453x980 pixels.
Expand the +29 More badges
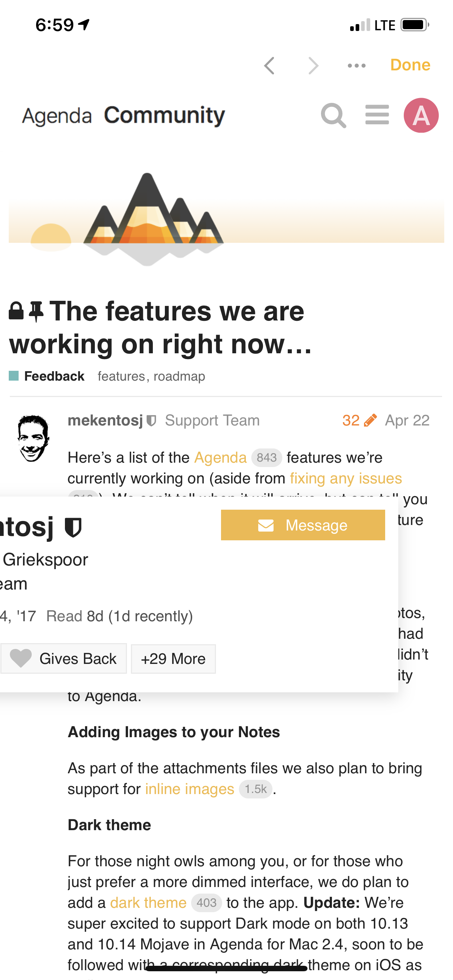click(173, 658)
